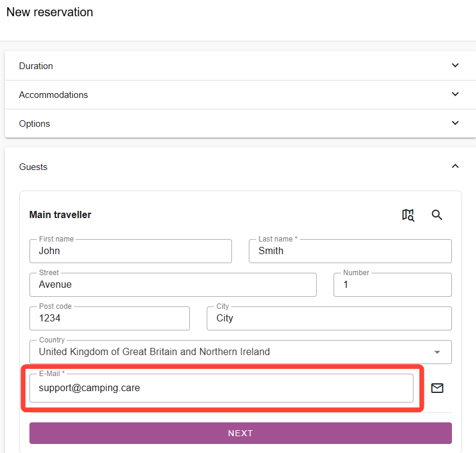Click the map search icon
The height and width of the screenshot is (453, 476).
[408, 215]
